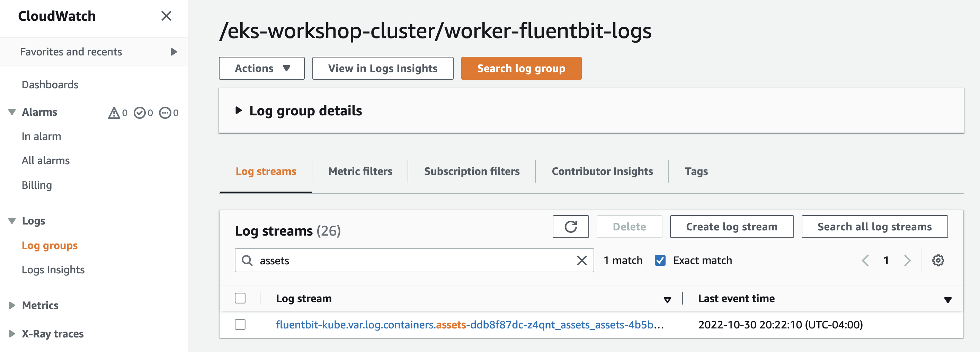
Task: Close the CloudWatch navigation panel
Action: coord(166,16)
